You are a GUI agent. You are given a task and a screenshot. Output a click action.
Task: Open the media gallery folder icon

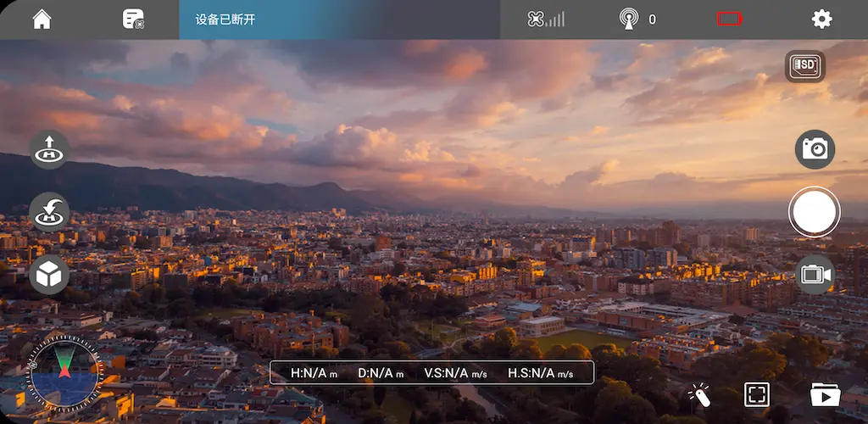coord(826,394)
